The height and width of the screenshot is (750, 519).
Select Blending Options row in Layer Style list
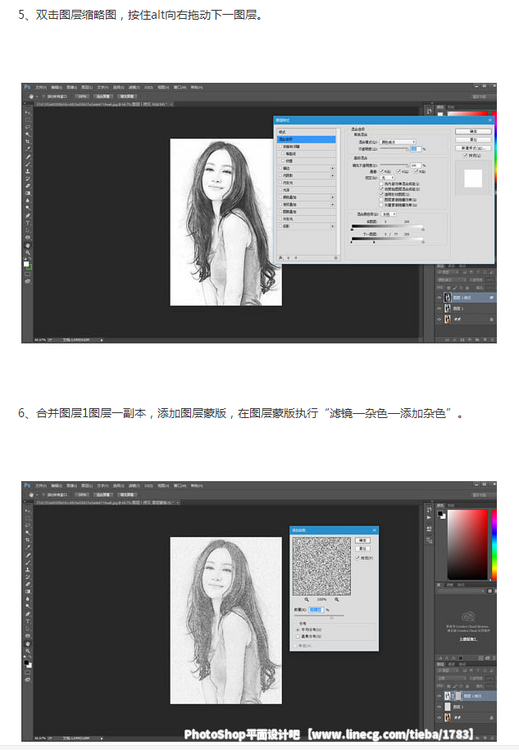307,139
